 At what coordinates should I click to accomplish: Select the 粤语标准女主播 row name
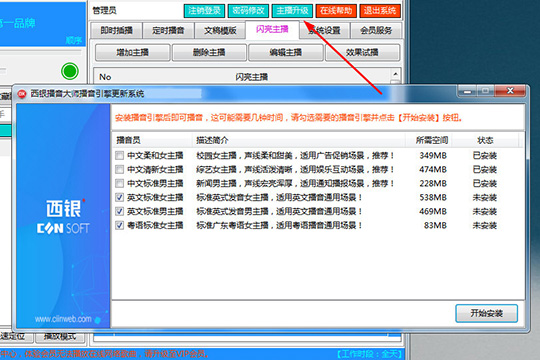click(155, 225)
